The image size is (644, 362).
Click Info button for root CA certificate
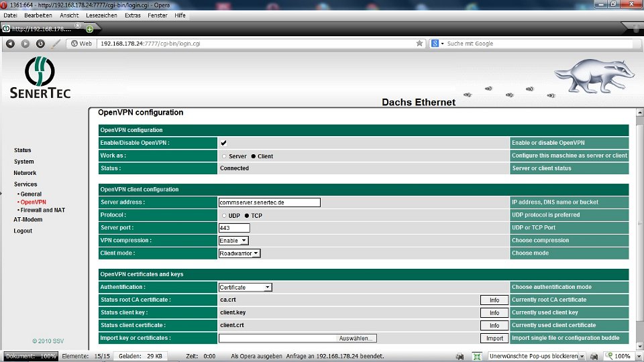(494, 300)
